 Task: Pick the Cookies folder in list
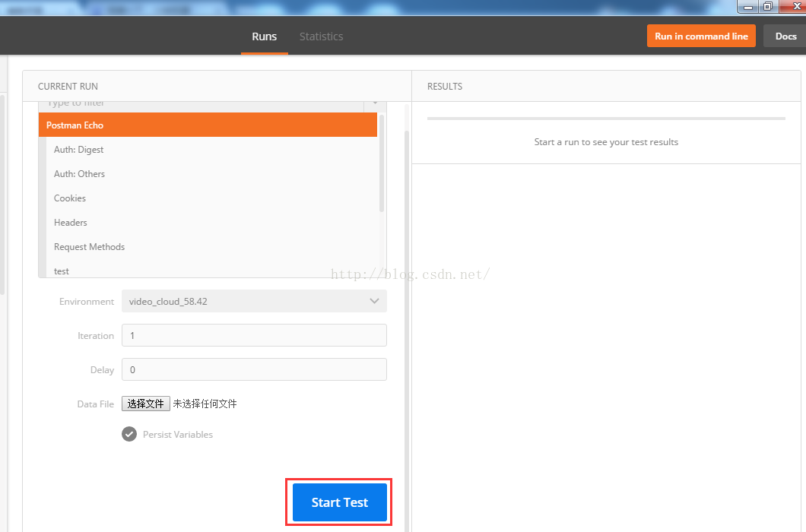[70, 198]
